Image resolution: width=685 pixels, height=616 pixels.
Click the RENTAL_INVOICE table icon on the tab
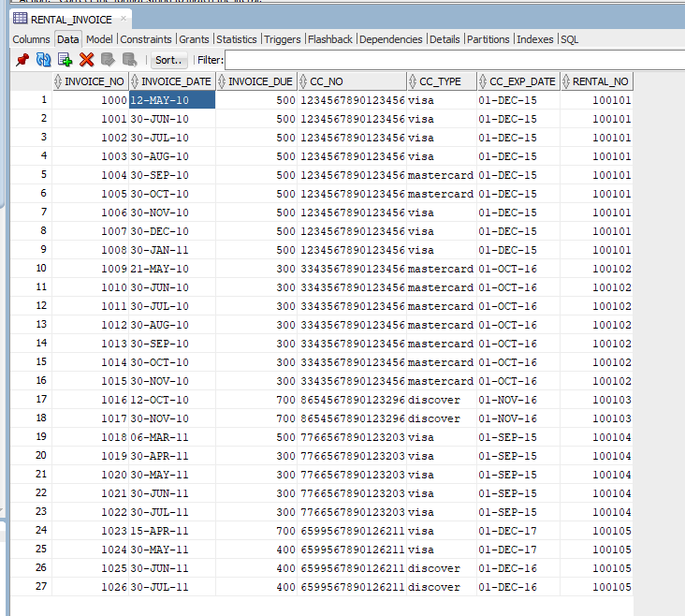(x=20, y=19)
